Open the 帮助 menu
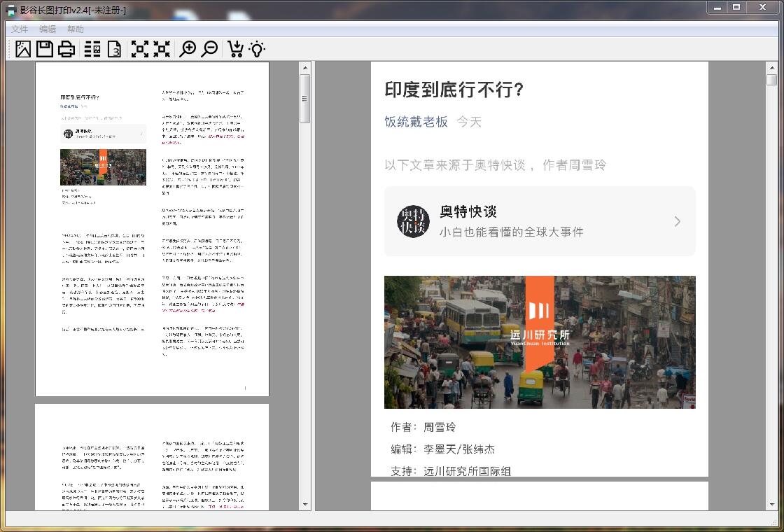Screen dimensions: 784x532 (75, 29)
